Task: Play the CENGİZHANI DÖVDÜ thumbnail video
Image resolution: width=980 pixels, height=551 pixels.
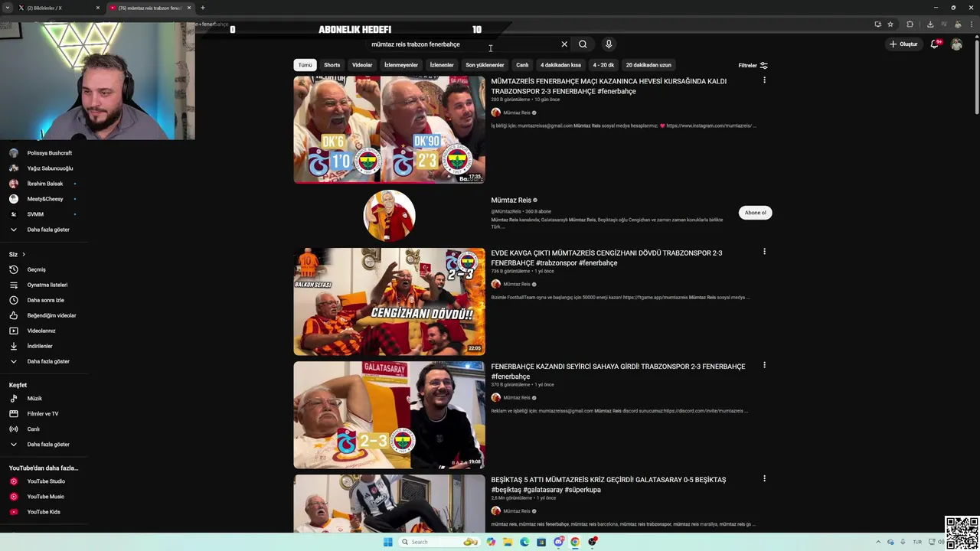Action: tap(389, 302)
